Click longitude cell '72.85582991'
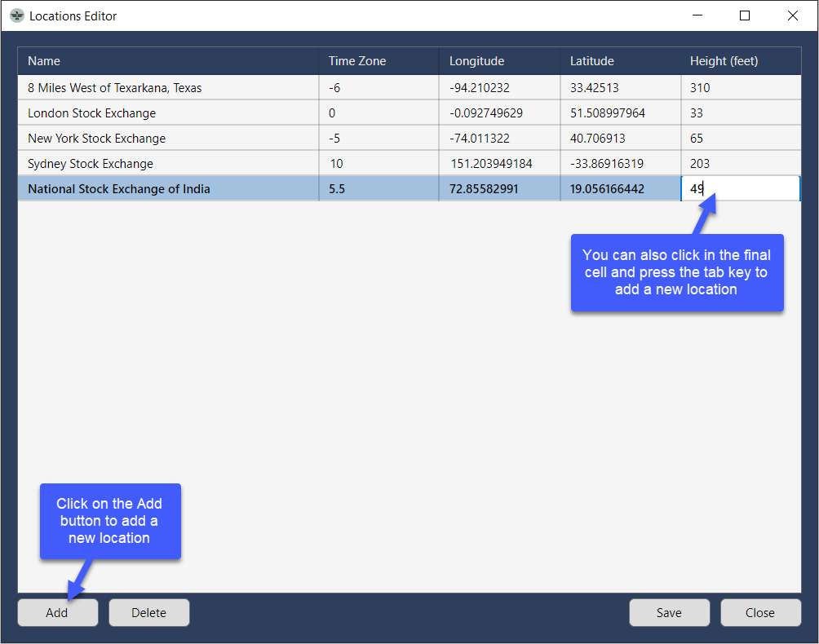This screenshot has height=644, width=819. pos(499,188)
